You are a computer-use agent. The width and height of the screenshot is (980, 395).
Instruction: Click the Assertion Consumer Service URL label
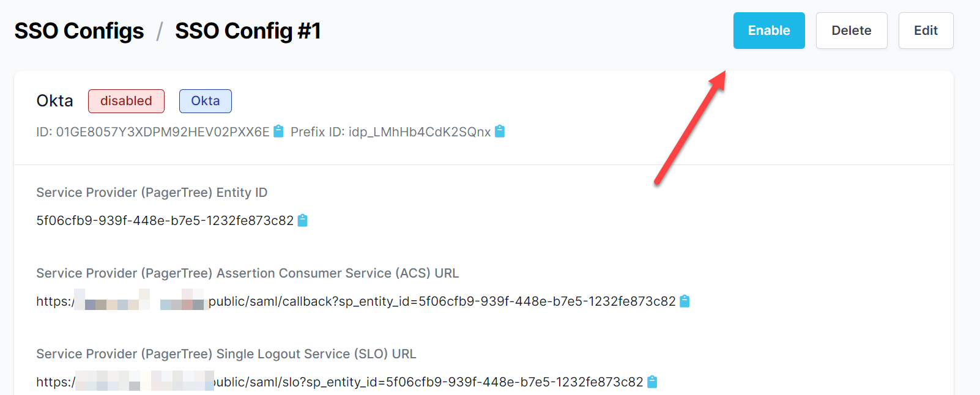(x=247, y=273)
